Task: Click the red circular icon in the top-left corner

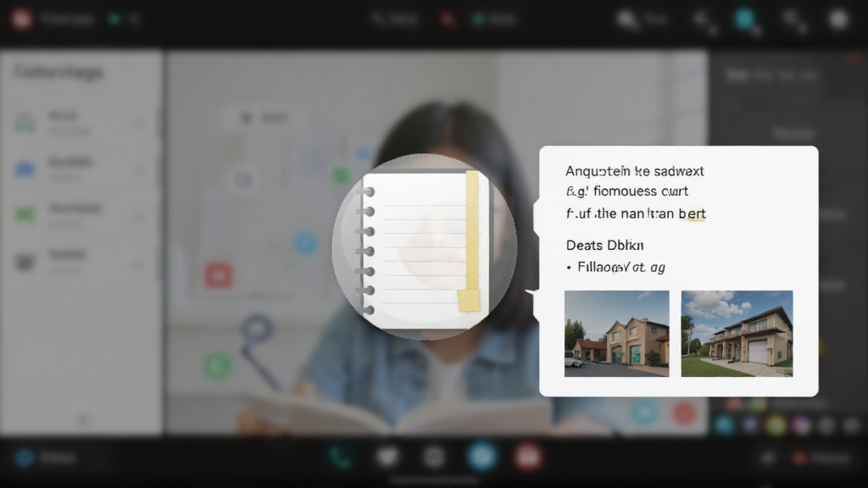Action: coord(21,19)
